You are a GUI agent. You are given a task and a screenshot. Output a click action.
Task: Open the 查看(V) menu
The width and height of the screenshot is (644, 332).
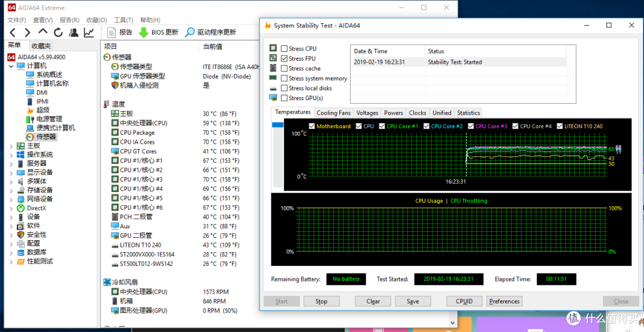(43, 20)
